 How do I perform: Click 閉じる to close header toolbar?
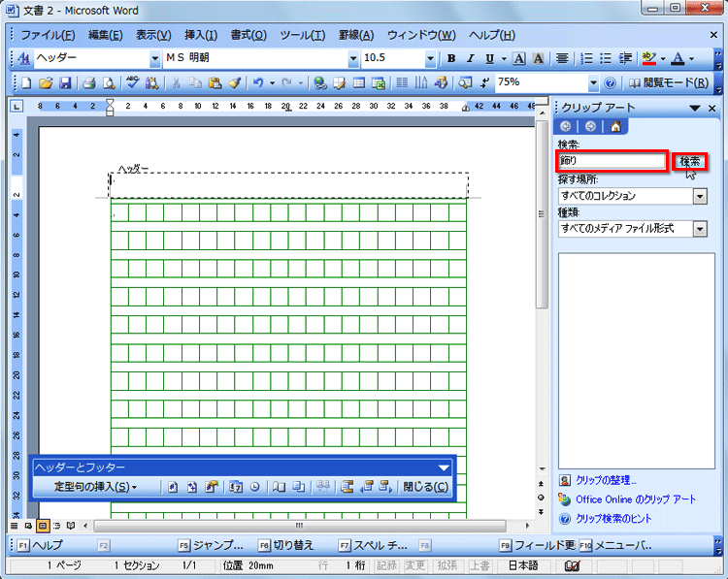425,487
